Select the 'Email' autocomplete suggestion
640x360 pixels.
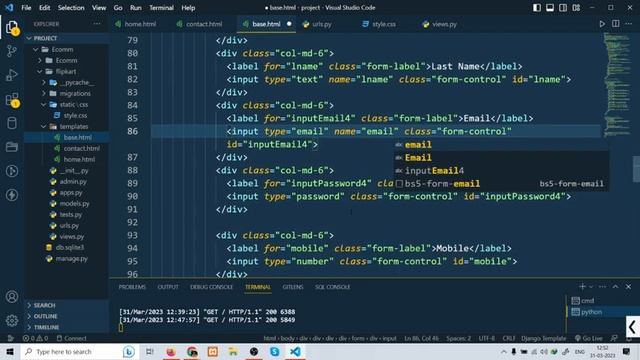501,158
